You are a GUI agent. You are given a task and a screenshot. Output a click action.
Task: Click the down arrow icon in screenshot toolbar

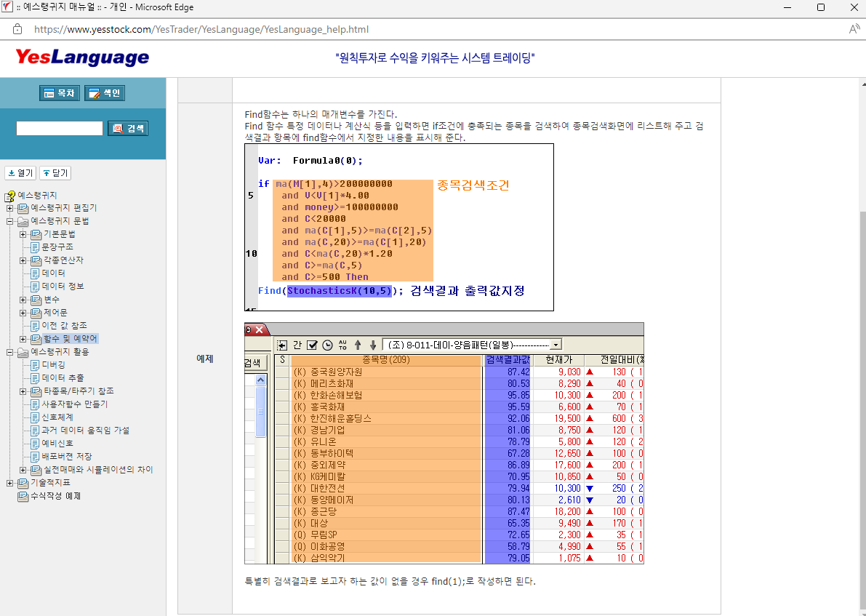[373, 345]
